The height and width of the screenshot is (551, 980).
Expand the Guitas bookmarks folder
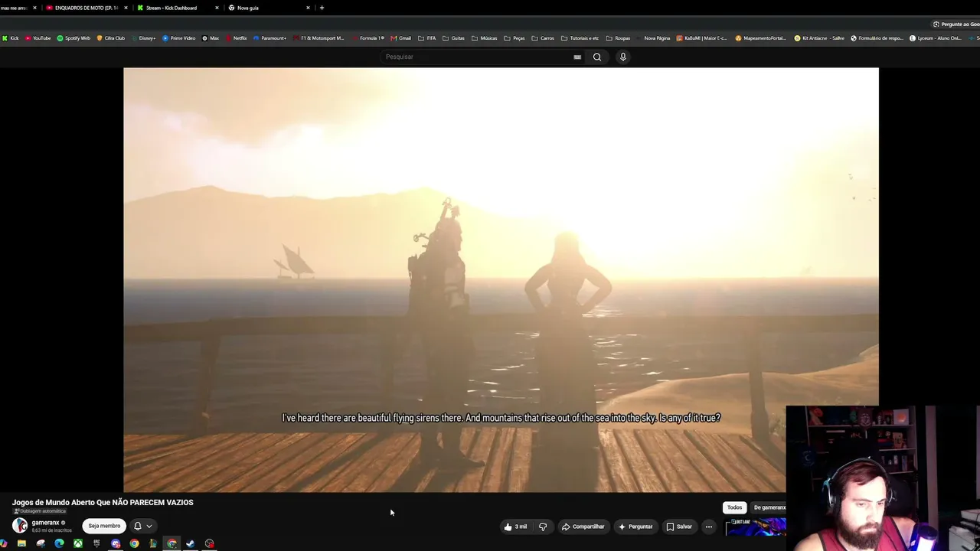point(454,38)
